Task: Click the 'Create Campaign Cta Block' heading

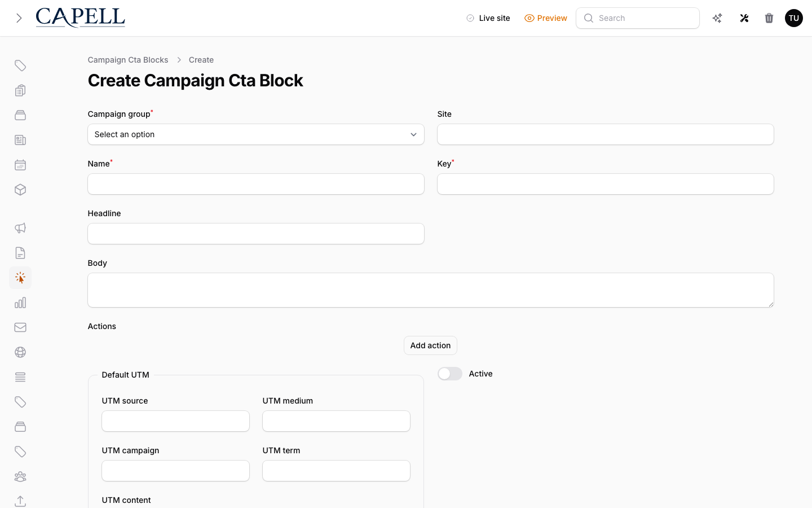Action: 195,81
